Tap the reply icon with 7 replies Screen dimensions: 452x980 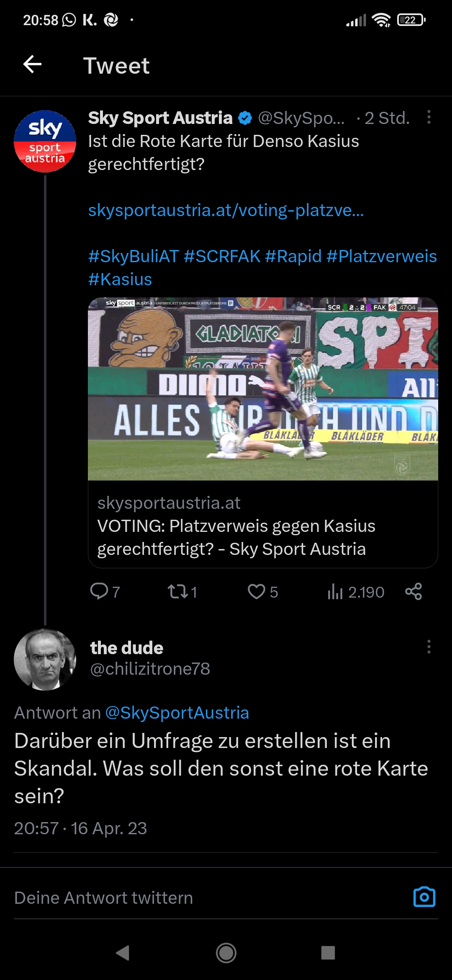(105, 592)
